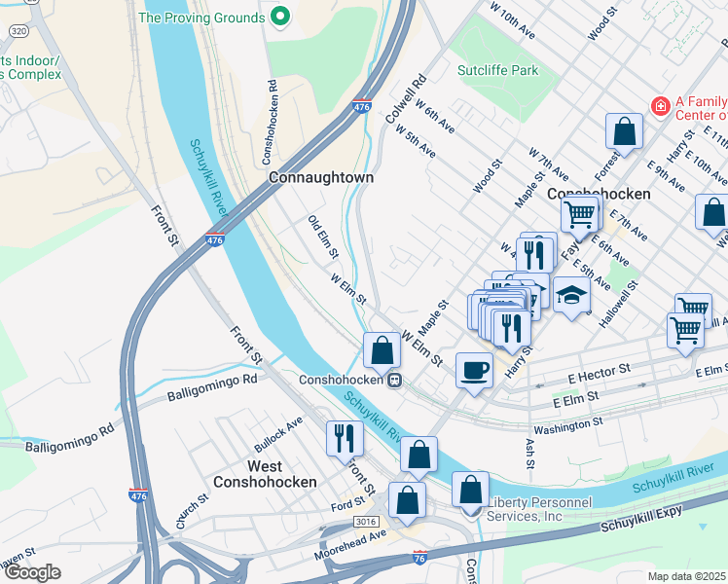Click the I-76 highway shield
The height and width of the screenshot is (584, 728).
[x=419, y=558]
